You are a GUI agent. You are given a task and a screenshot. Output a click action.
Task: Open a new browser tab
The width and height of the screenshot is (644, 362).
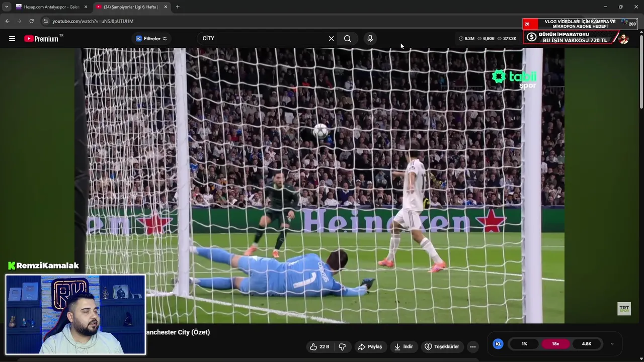(x=178, y=7)
